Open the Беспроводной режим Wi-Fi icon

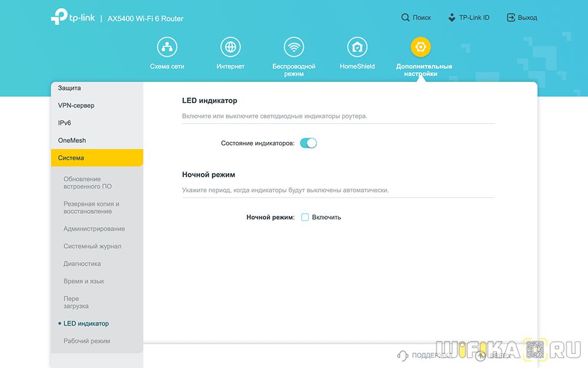point(293,47)
